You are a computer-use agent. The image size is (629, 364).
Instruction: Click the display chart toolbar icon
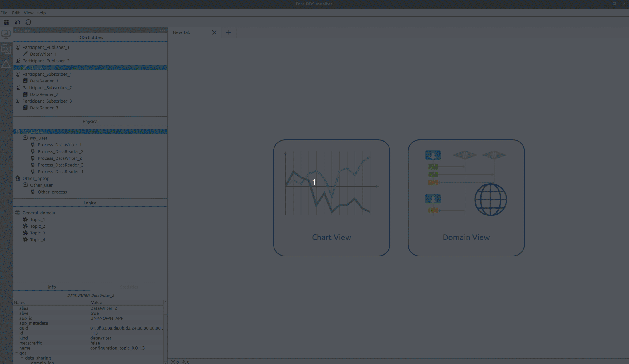(17, 22)
